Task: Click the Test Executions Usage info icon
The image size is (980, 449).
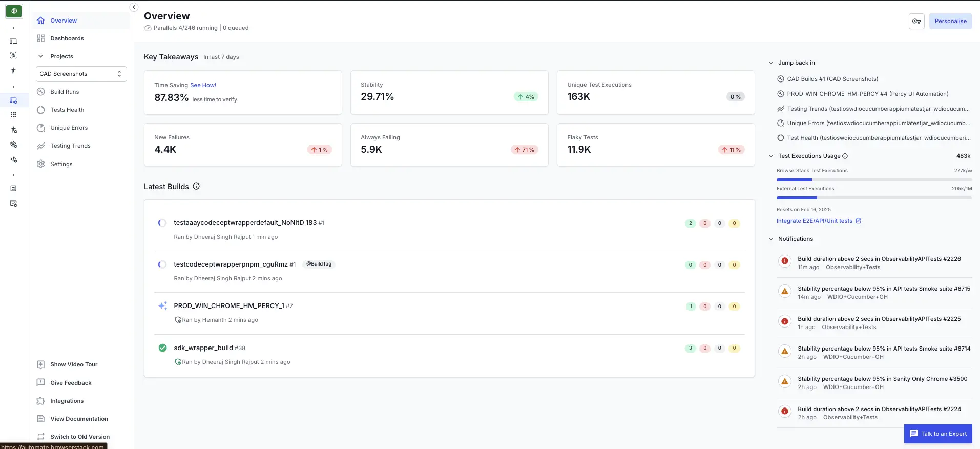Action: (845, 156)
